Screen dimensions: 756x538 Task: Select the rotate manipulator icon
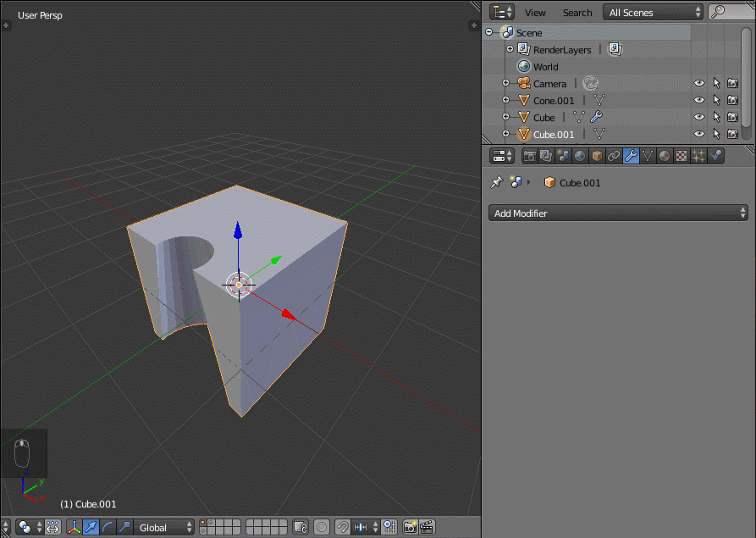109,527
